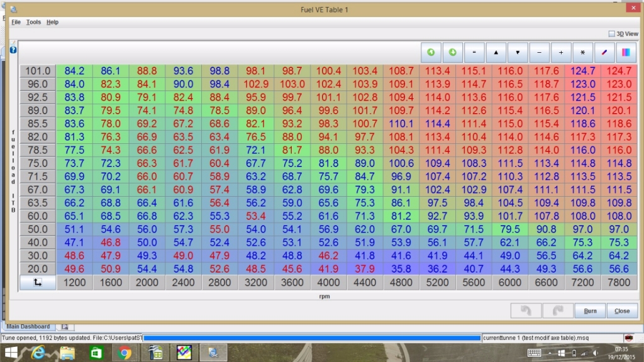
Task: Select the 60.0 fuel load row header
Action: coord(37,216)
